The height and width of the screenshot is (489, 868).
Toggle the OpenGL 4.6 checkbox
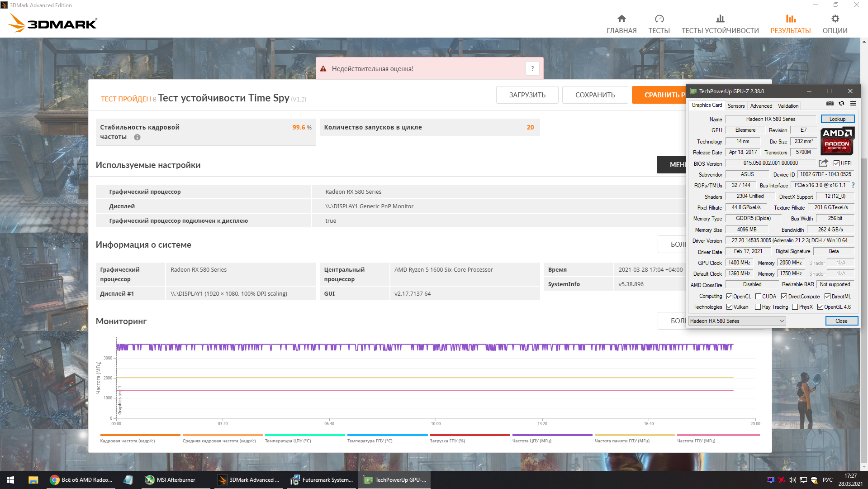820,307
